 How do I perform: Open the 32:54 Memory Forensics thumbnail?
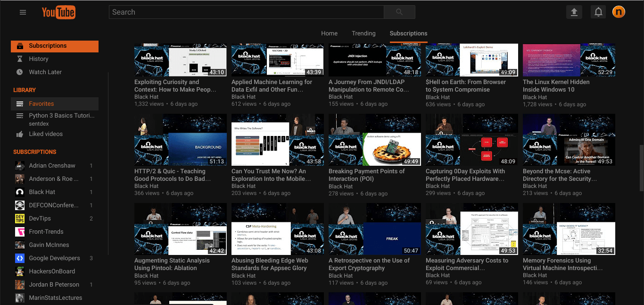tap(569, 229)
